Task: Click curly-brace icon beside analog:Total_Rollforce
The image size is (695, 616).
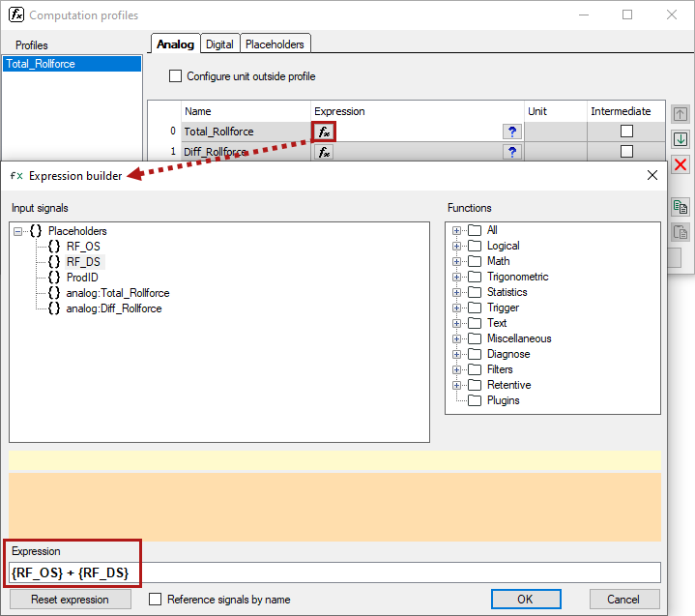Action: (54, 293)
